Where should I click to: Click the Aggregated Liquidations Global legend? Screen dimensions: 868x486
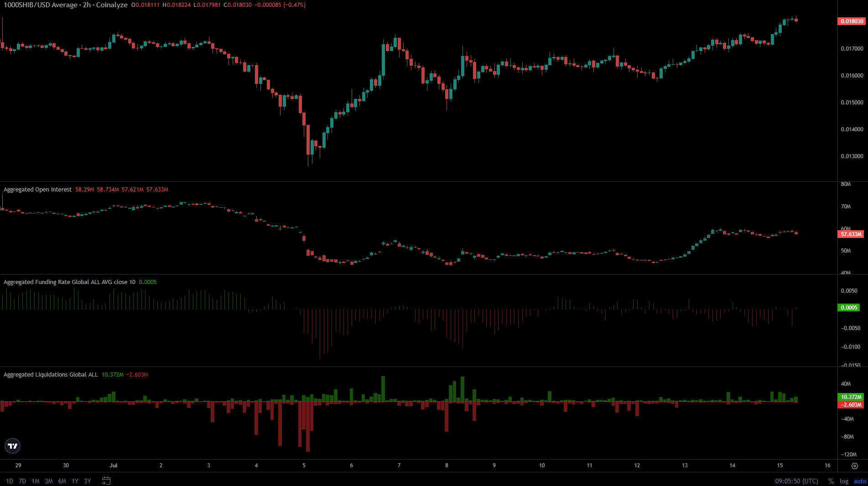tap(51, 375)
